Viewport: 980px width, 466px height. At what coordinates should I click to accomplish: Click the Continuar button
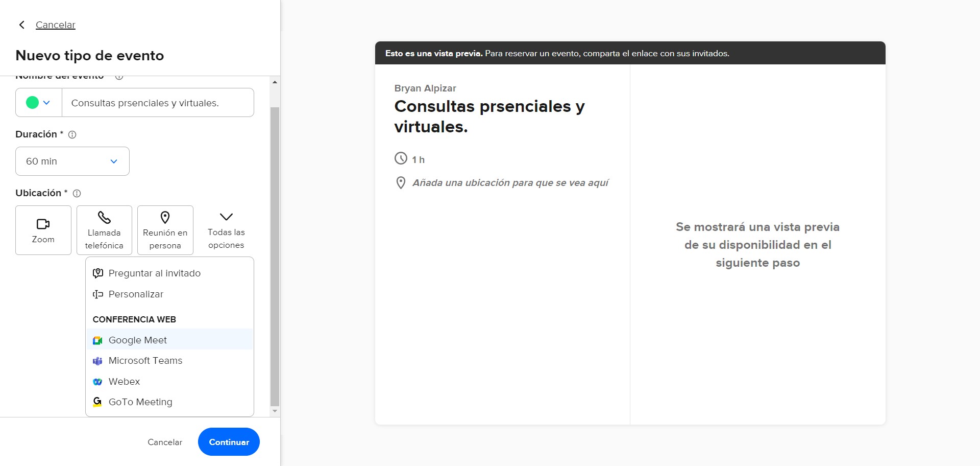(x=228, y=441)
